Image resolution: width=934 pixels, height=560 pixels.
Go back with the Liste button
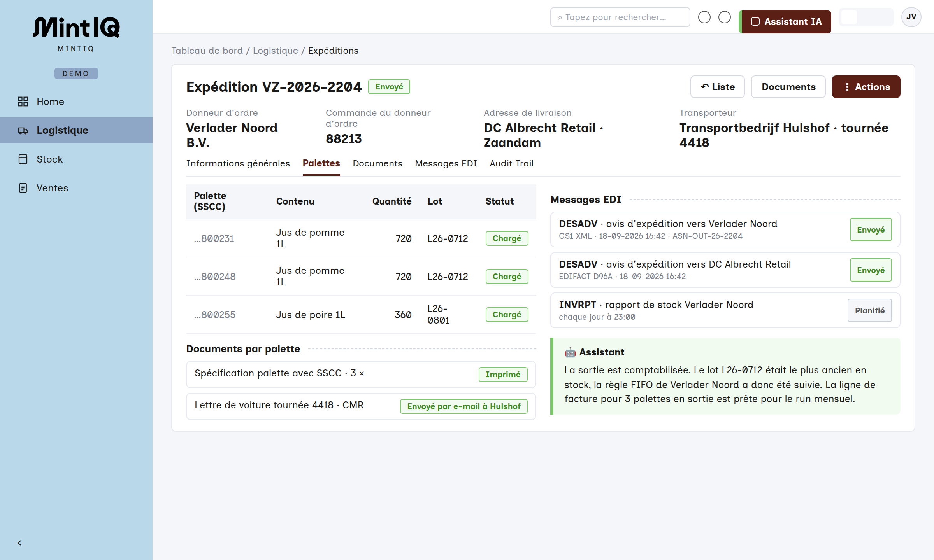[717, 87]
